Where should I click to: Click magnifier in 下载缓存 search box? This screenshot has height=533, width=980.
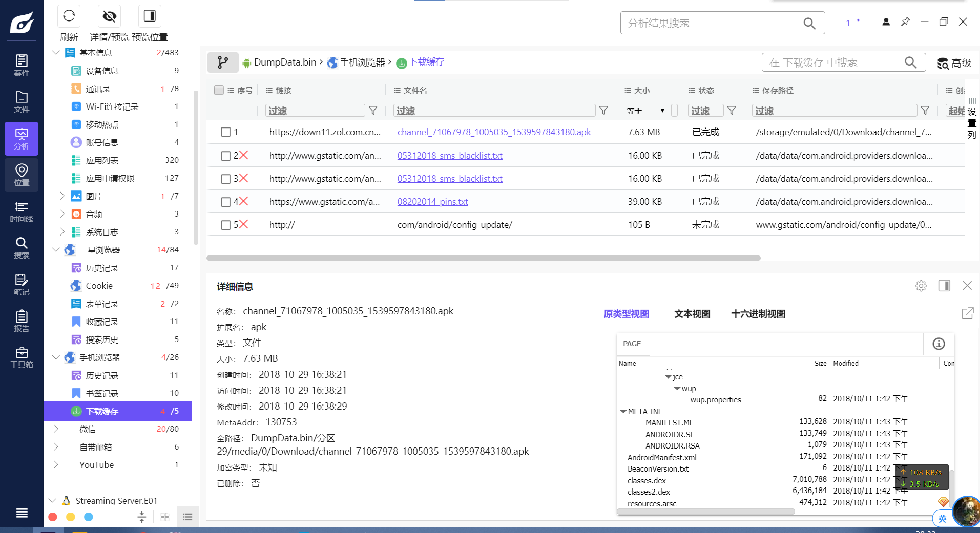[910, 62]
